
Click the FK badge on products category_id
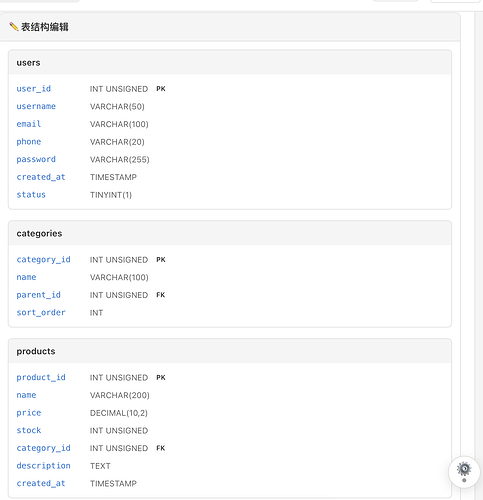161,448
